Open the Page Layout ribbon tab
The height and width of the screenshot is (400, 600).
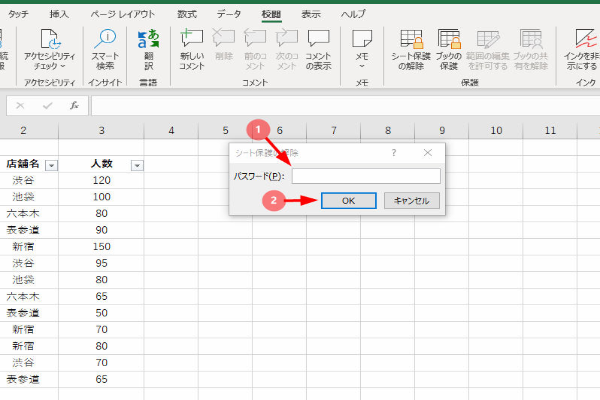pyautogui.click(x=124, y=14)
